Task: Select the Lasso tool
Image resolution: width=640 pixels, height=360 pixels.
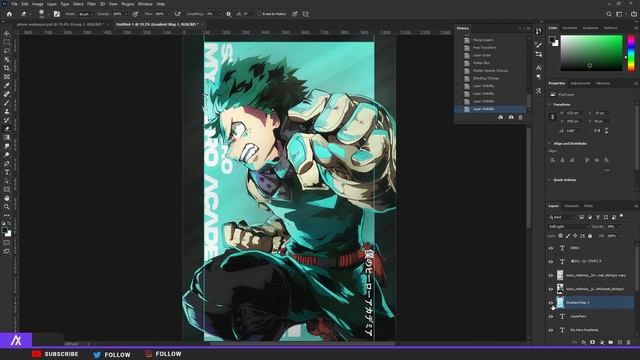Action: [7, 51]
